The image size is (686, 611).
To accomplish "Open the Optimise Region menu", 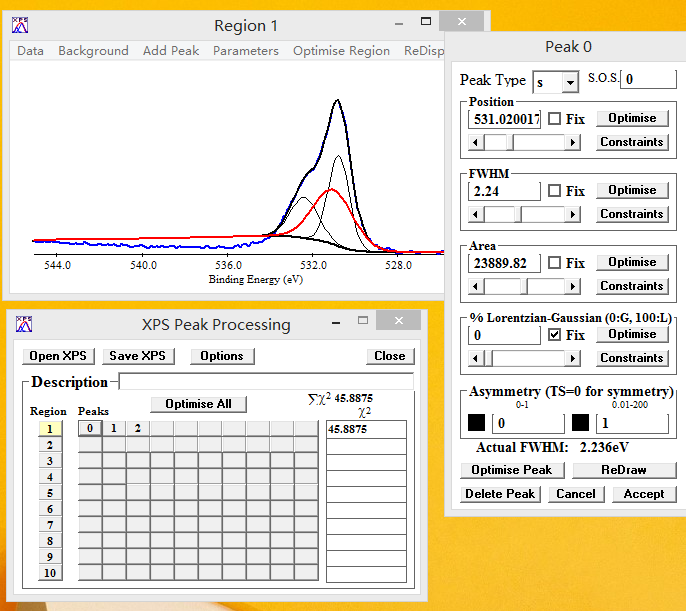I will tap(341, 51).
